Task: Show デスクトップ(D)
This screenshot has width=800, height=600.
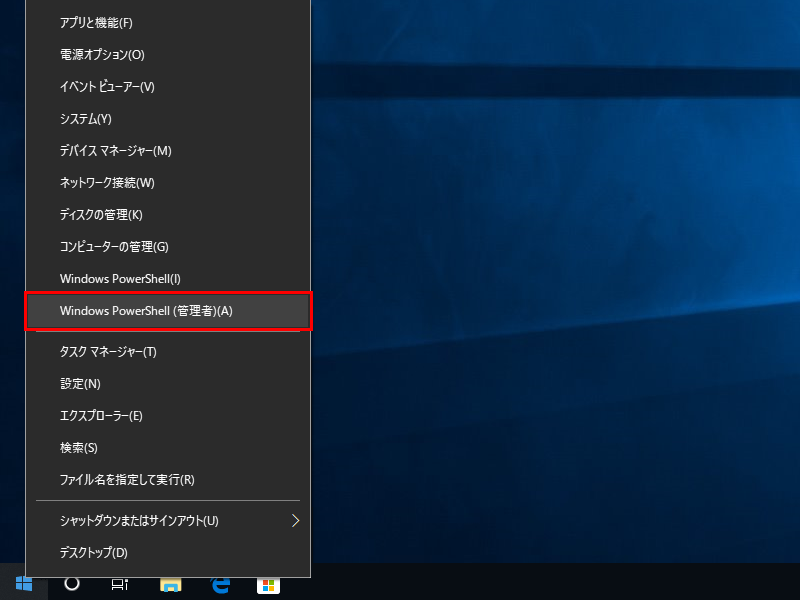Action: point(168,553)
